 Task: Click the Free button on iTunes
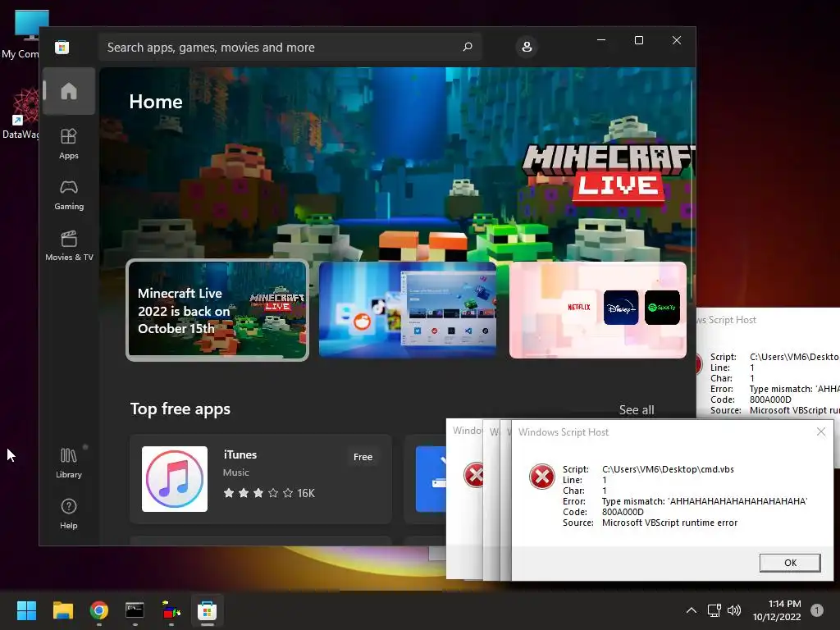[x=363, y=457]
